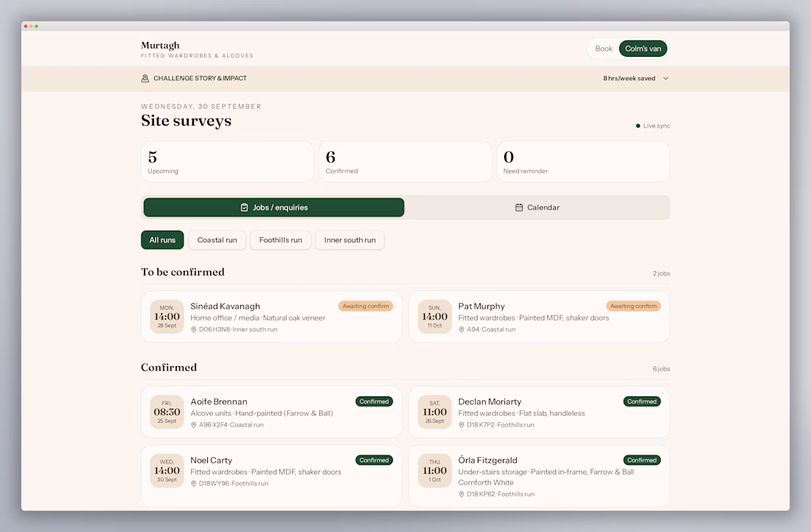811x532 pixels.
Task: Click the location pin on Órla Fitzgerald's card
Action: (x=462, y=494)
